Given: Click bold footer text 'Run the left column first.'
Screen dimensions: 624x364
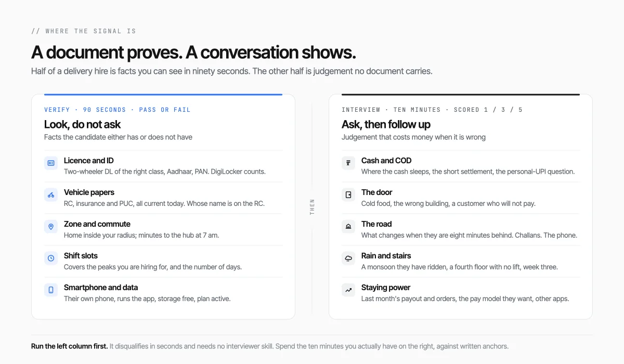Looking at the screenshot, I should point(69,346).
